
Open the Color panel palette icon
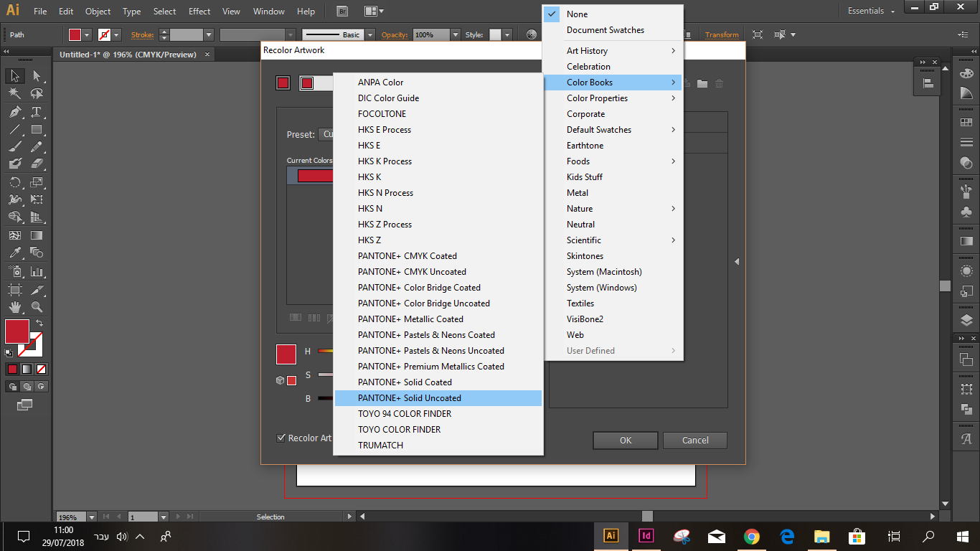coord(966,74)
